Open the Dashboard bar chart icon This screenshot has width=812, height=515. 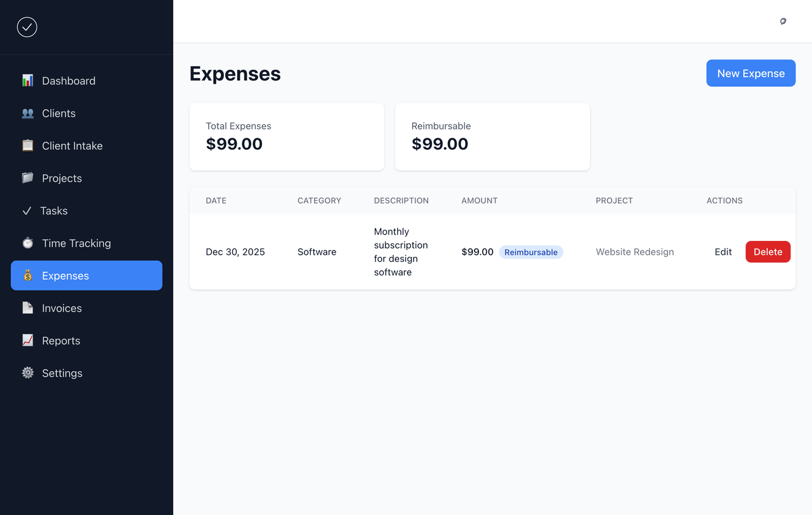(x=27, y=81)
